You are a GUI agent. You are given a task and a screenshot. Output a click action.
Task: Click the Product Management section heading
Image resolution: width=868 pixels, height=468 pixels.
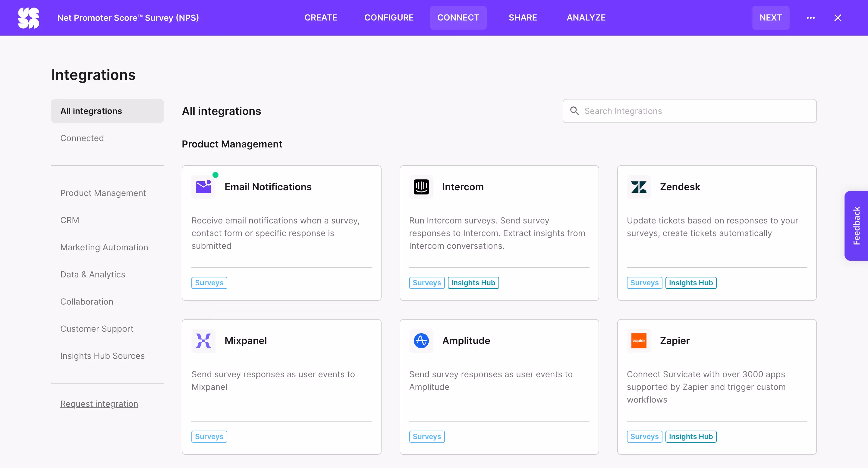(232, 144)
